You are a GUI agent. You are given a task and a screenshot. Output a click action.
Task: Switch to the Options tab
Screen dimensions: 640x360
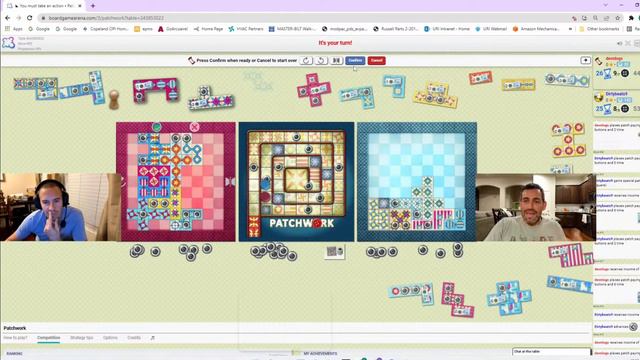click(110, 338)
